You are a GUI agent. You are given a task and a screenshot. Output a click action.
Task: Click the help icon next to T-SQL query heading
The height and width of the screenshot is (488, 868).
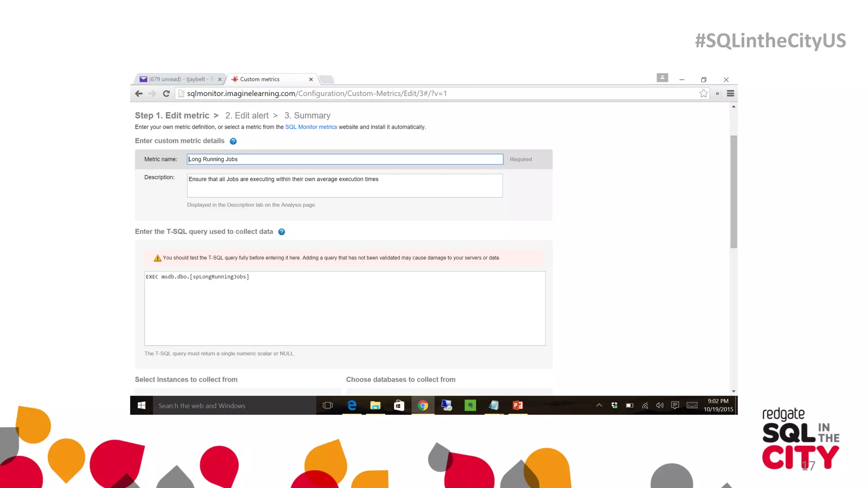pos(281,232)
